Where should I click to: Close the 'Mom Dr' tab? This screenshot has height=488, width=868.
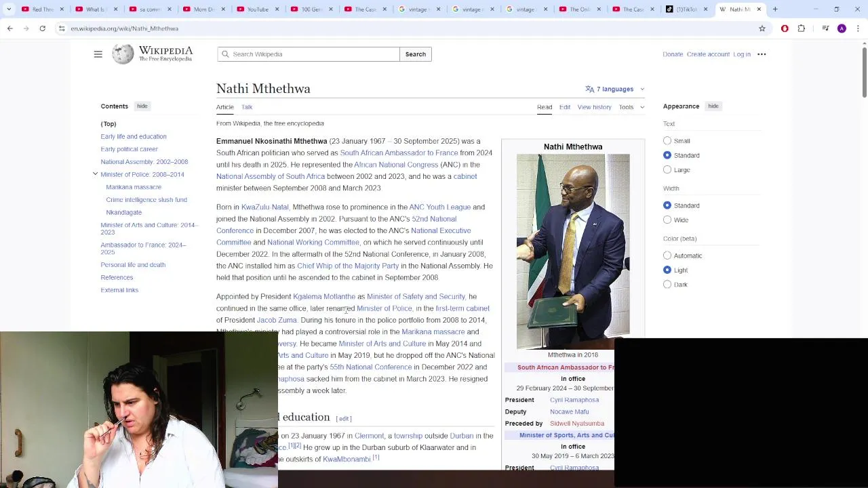222,9
